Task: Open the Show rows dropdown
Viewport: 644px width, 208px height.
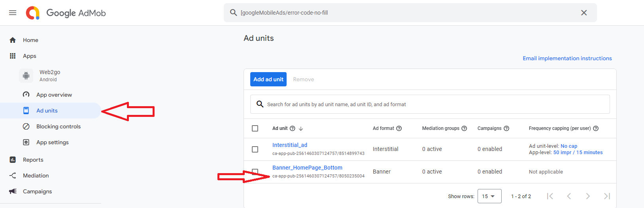Action: (x=489, y=196)
